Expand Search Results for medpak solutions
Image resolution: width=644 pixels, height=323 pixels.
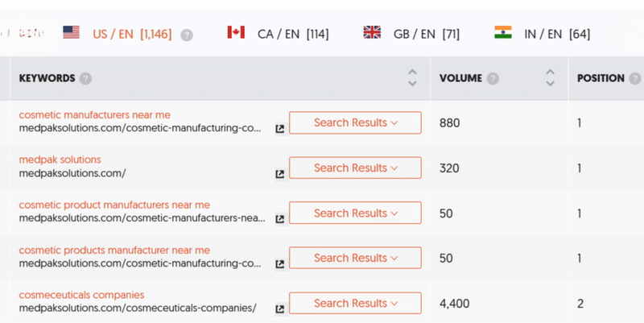pos(355,168)
